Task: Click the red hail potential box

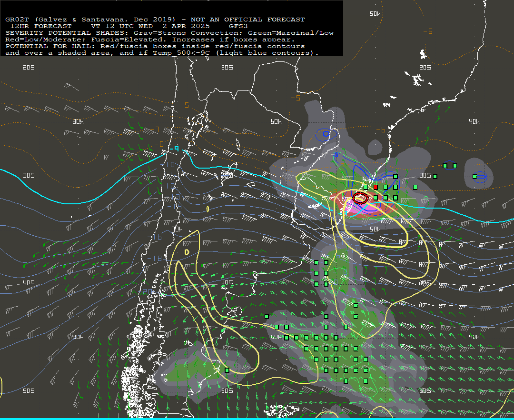Action: [376, 187]
